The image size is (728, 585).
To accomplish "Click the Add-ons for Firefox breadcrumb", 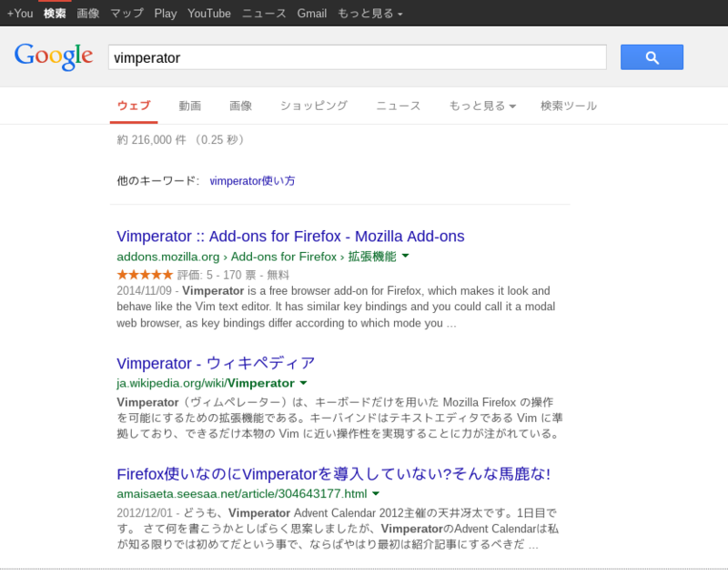I will (x=284, y=257).
